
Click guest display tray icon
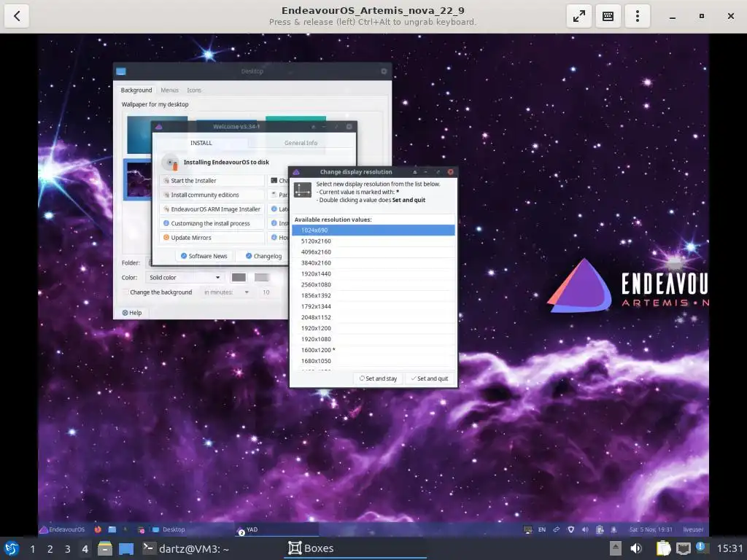pos(528,529)
